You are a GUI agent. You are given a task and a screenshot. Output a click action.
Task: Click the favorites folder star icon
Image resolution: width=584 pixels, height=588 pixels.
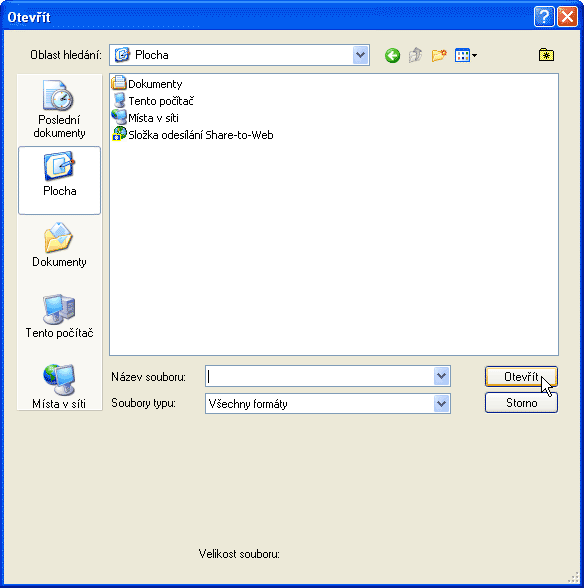tap(546, 55)
